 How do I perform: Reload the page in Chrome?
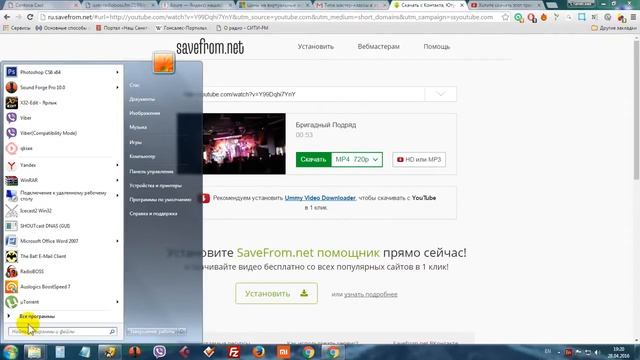[x=30, y=17]
